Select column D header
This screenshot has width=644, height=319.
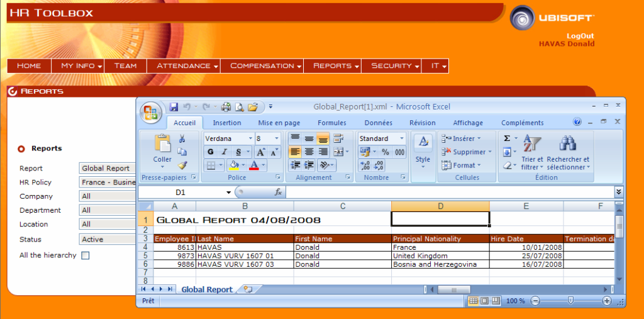[x=440, y=206]
